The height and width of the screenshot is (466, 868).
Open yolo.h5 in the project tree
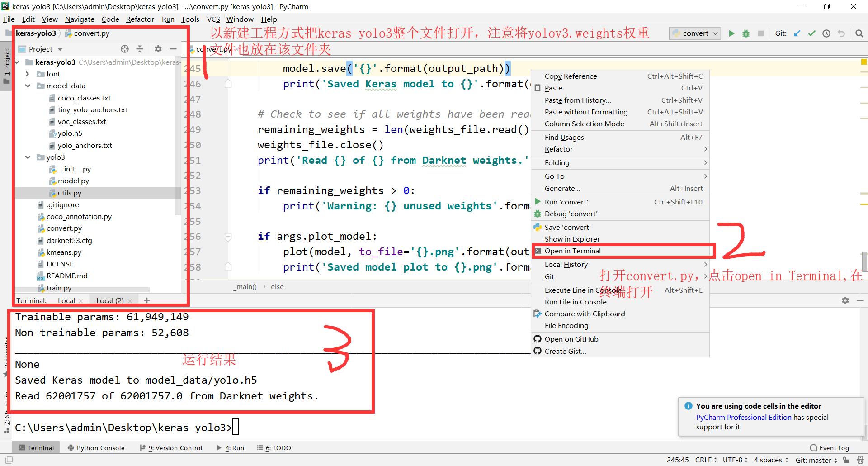point(70,133)
